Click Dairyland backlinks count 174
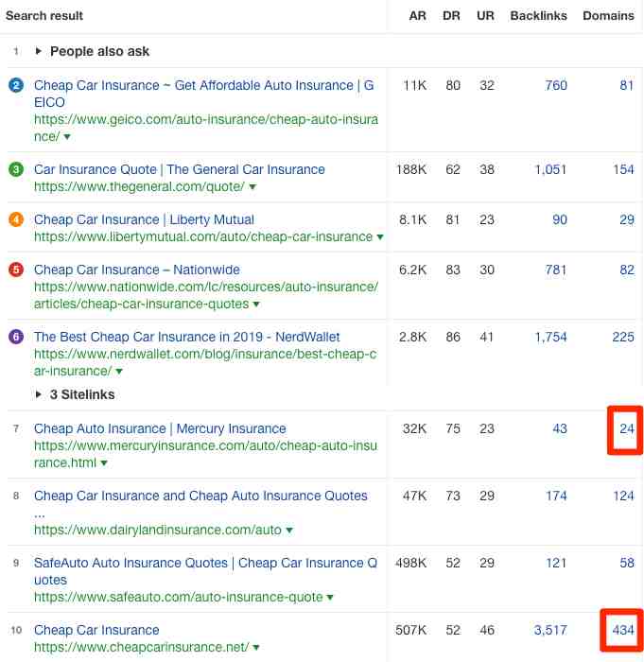The height and width of the screenshot is (662, 644). (556, 496)
